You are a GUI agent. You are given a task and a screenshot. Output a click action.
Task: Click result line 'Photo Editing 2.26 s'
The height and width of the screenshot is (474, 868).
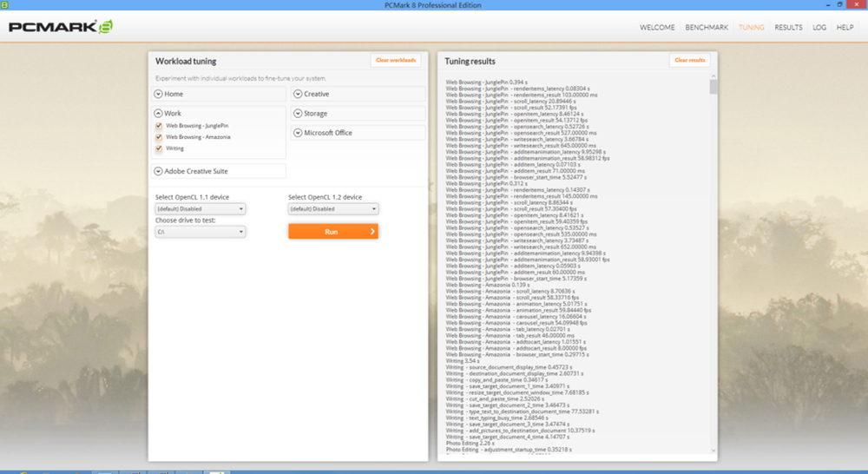(x=470, y=443)
